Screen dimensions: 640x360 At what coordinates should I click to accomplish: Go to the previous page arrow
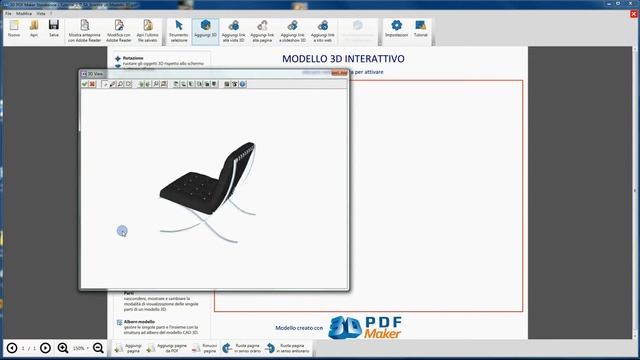click(x=12, y=348)
